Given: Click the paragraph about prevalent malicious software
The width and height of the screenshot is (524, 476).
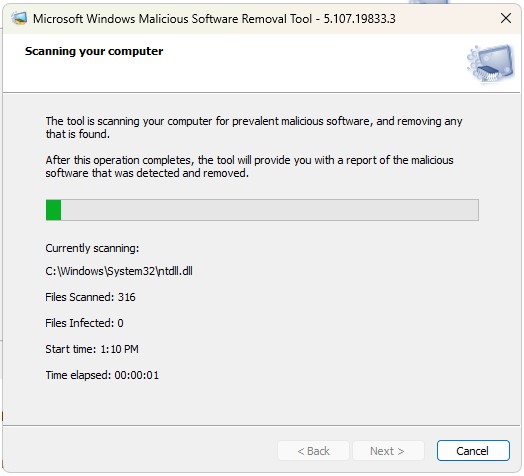Looking at the screenshot, I should (254, 127).
